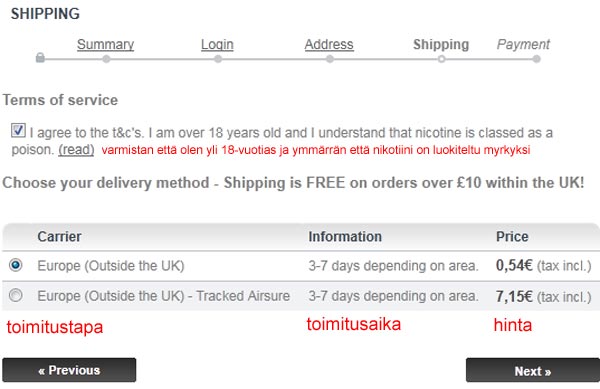Click the Shipping step circle marker

click(x=441, y=59)
